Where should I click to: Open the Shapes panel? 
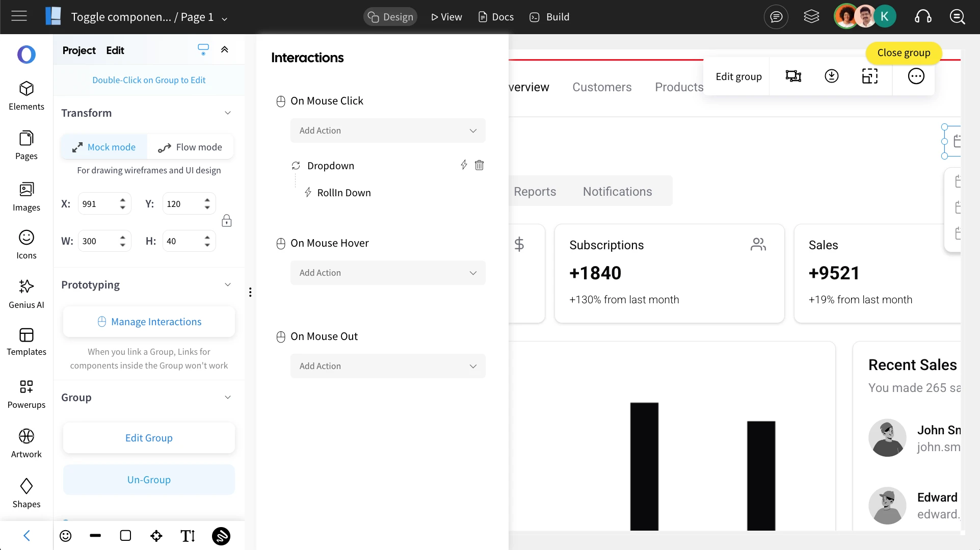tap(27, 493)
